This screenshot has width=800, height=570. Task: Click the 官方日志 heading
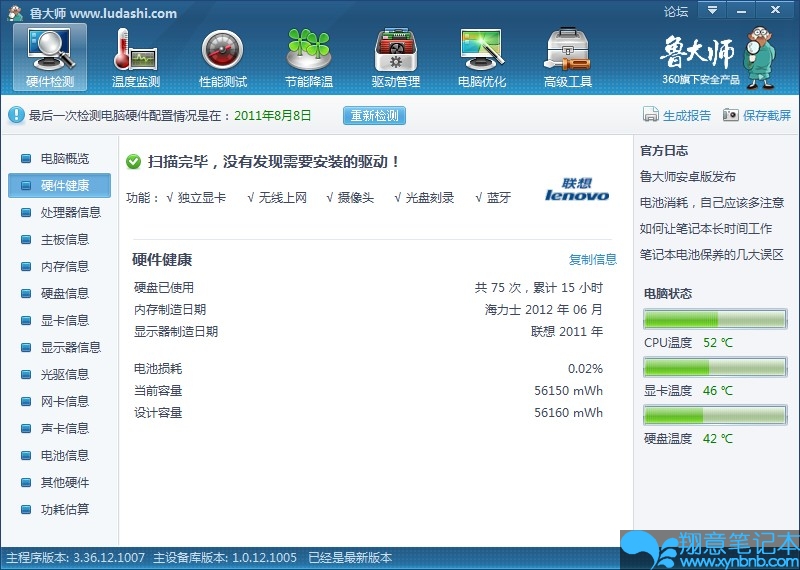tap(664, 151)
